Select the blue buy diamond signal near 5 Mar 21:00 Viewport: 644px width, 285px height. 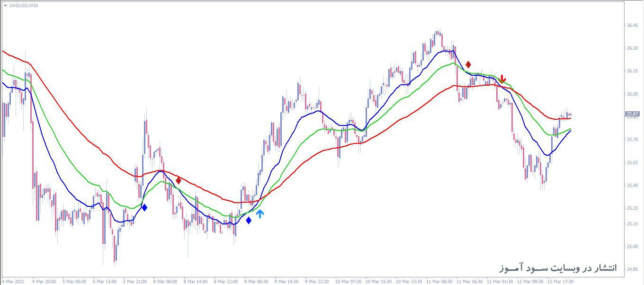(145, 207)
